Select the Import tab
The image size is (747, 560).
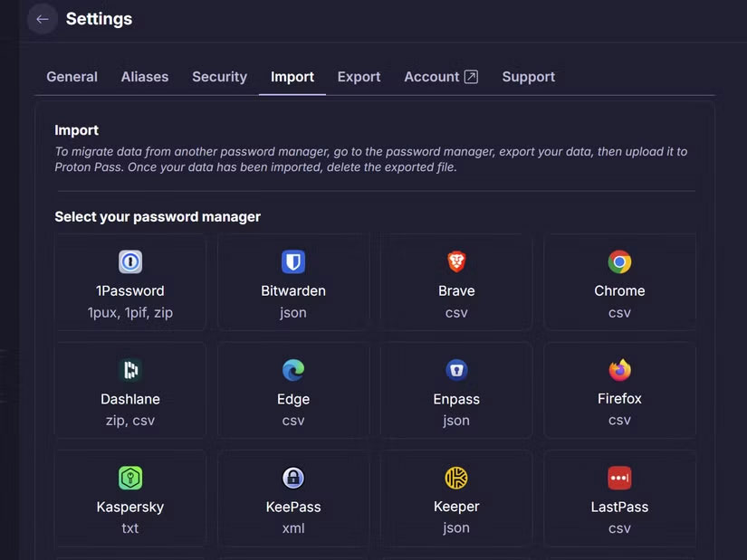(292, 77)
